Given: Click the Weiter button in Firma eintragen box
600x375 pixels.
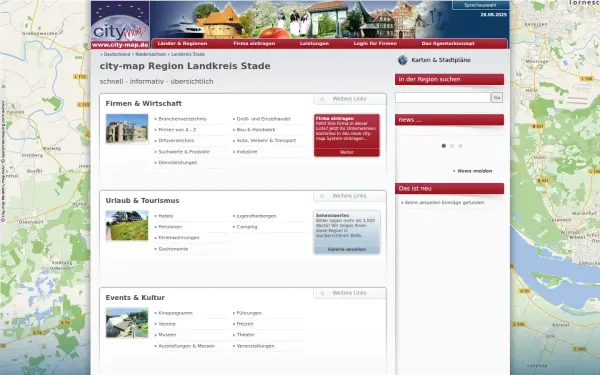Looking at the screenshot, I should click(x=347, y=152).
